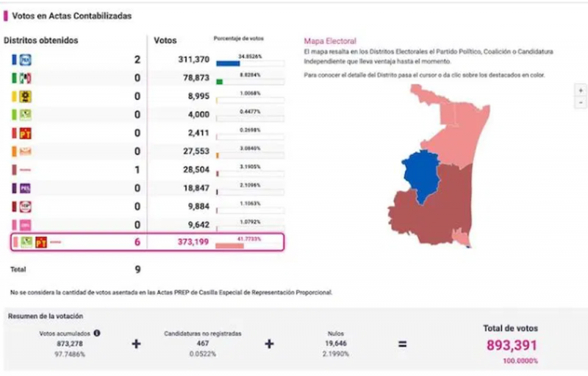Click the Mapa Electoral heading
588x376 pixels.
[329, 42]
